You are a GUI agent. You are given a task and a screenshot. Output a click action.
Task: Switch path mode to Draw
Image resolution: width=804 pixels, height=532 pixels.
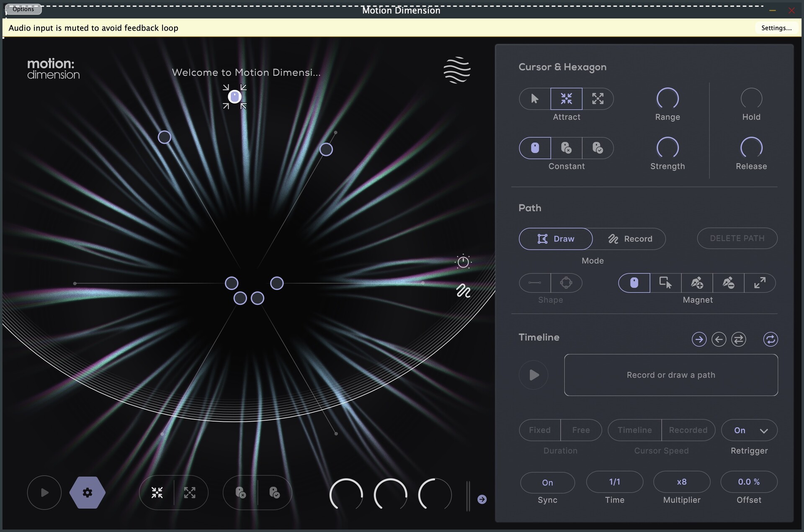(x=556, y=239)
